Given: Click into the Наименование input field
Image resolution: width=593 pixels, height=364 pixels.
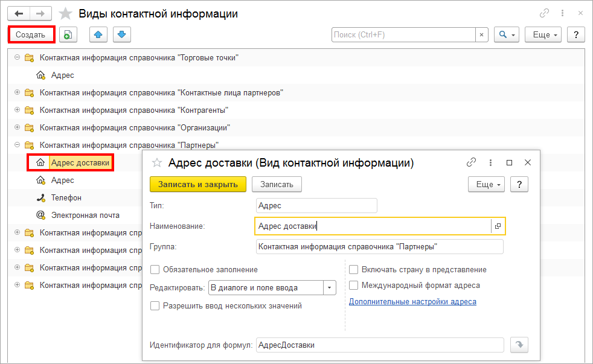Looking at the screenshot, I should [x=371, y=226].
